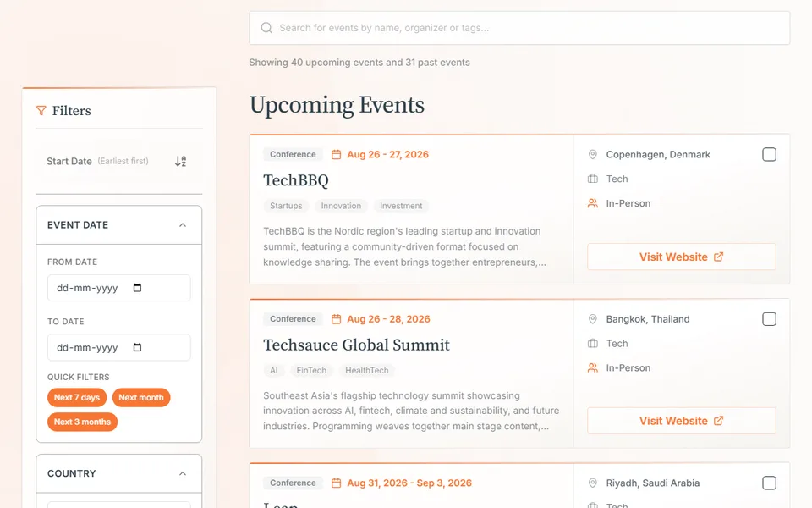The image size is (812, 508).
Task: Click In-Person people icon in TechBBQ card
Action: click(x=592, y=203)
